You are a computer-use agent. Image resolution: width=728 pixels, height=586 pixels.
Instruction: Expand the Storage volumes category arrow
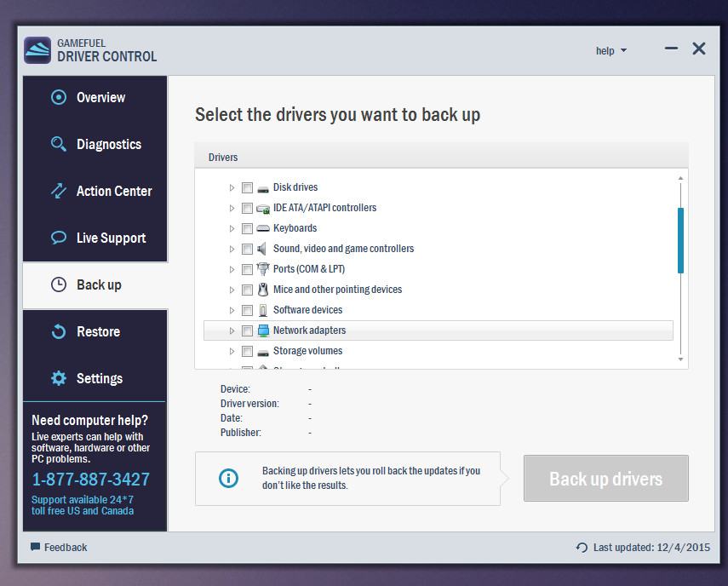(x=232, y=351)
